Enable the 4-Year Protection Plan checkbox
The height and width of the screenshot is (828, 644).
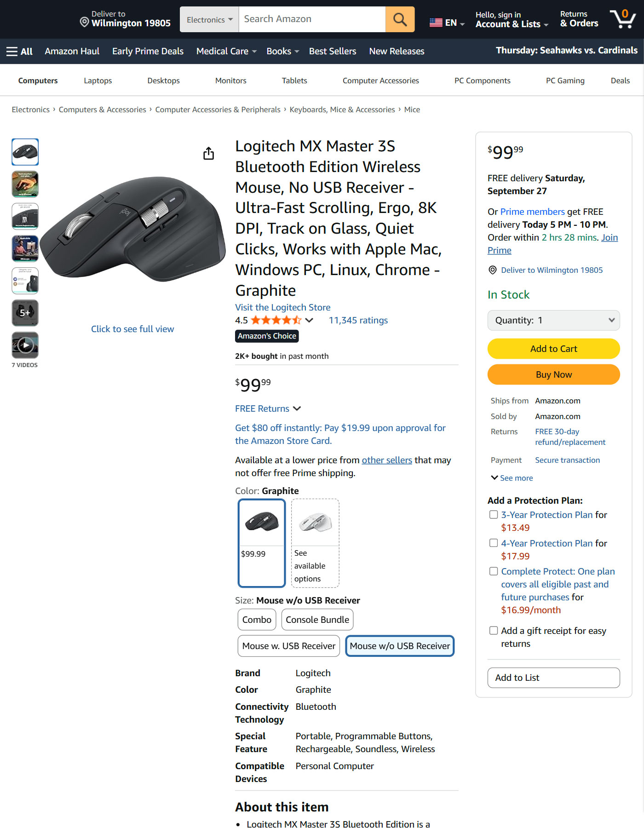[494, 543]
